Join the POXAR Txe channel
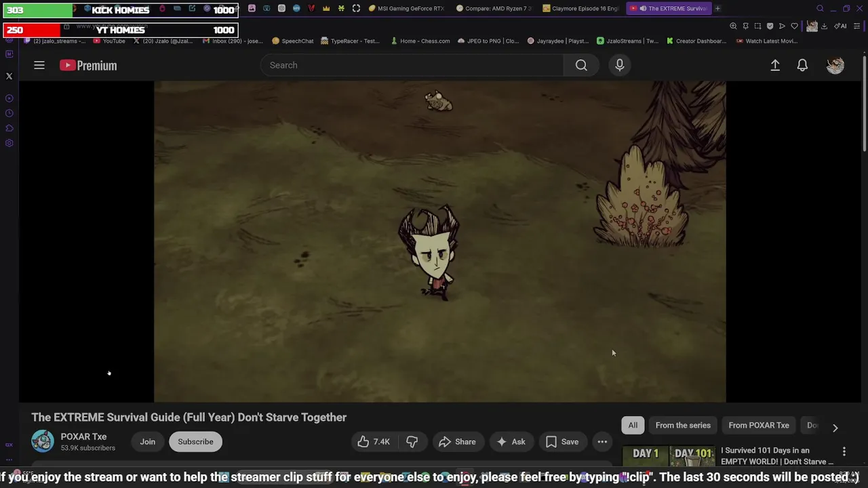The width and height of the screenshot is (868, 488). click(x=147, y=442)
